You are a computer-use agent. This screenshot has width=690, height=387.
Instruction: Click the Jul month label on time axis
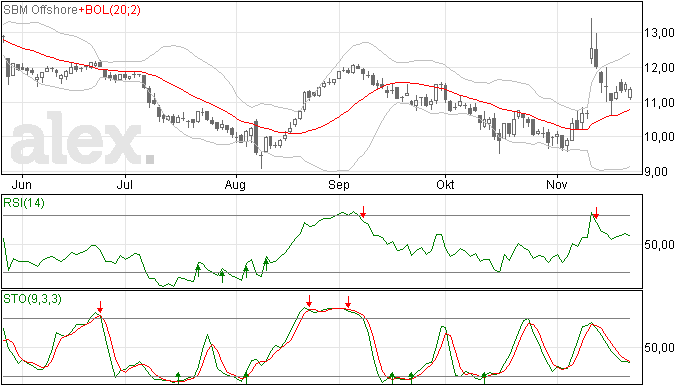[x=125, y=184]
